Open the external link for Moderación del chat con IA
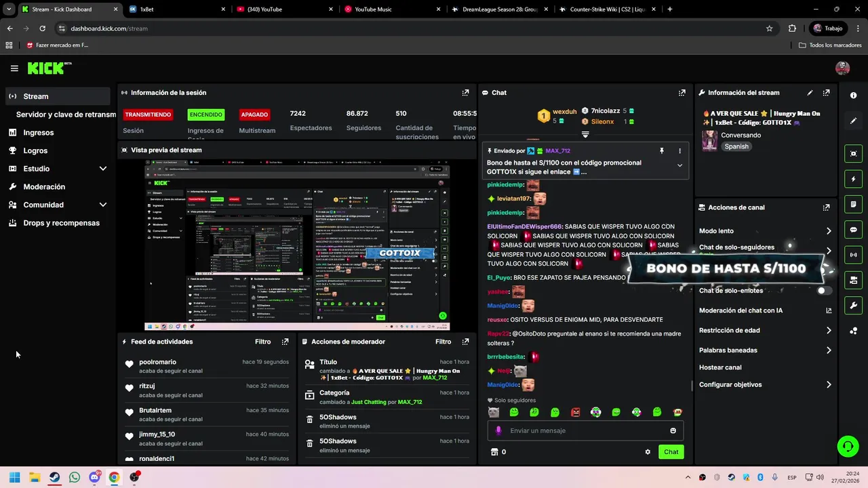This screenshot has height=488, width=868. (829, 310)
